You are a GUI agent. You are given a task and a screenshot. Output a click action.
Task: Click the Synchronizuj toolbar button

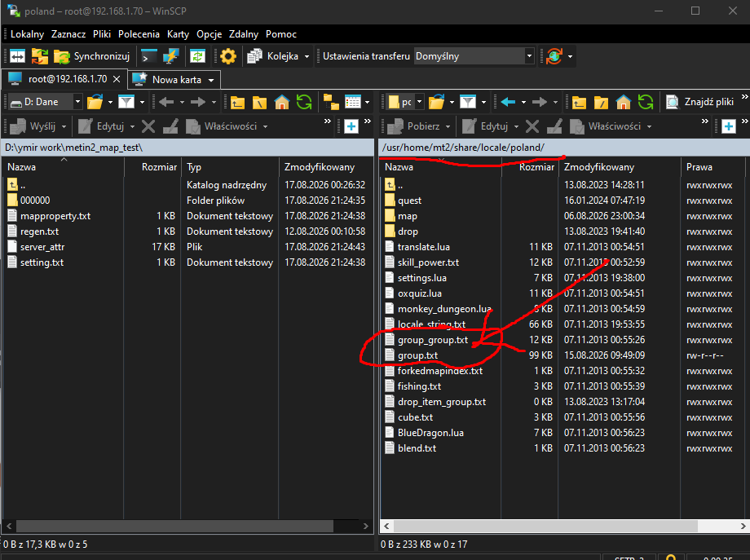coord(91,56)
